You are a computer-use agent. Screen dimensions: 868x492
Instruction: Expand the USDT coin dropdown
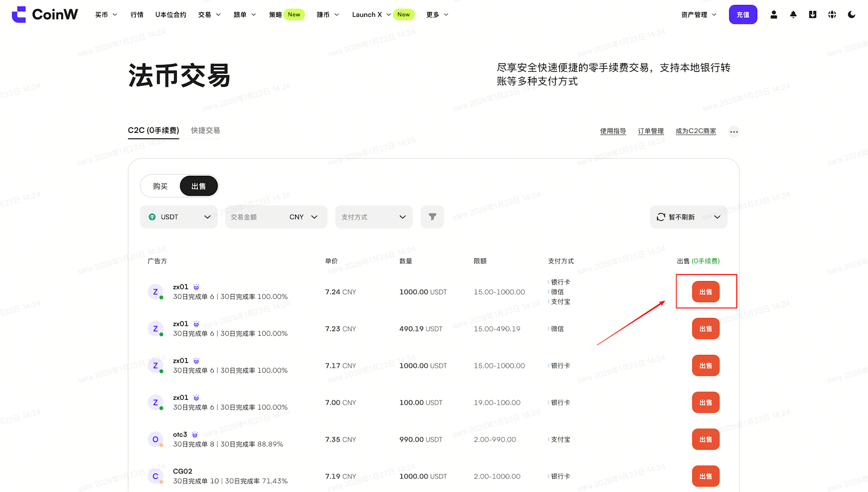coord(178,217)
